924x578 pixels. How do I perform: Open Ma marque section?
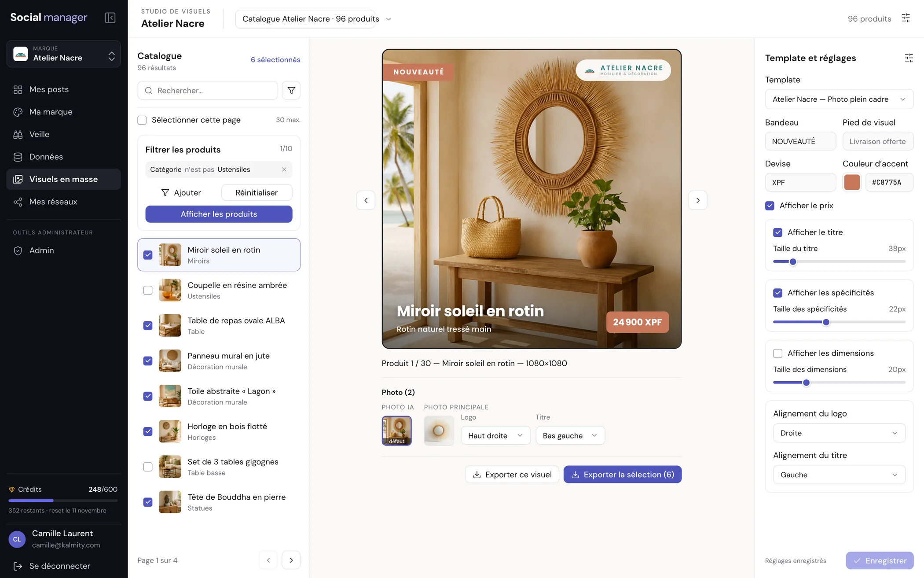click(63, 112)
